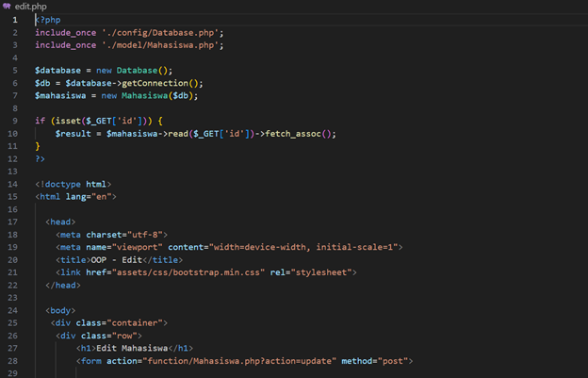This screenshot has width=588, height=378.
Task: Click the fetch_assoc method on line 10
Action: point(299,134)
